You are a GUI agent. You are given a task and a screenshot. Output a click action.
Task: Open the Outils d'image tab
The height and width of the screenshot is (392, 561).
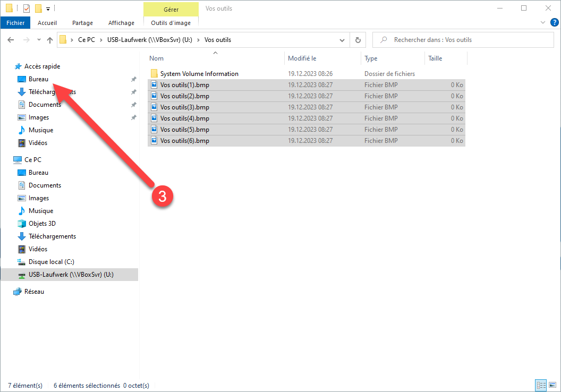[x=171, y=23]
